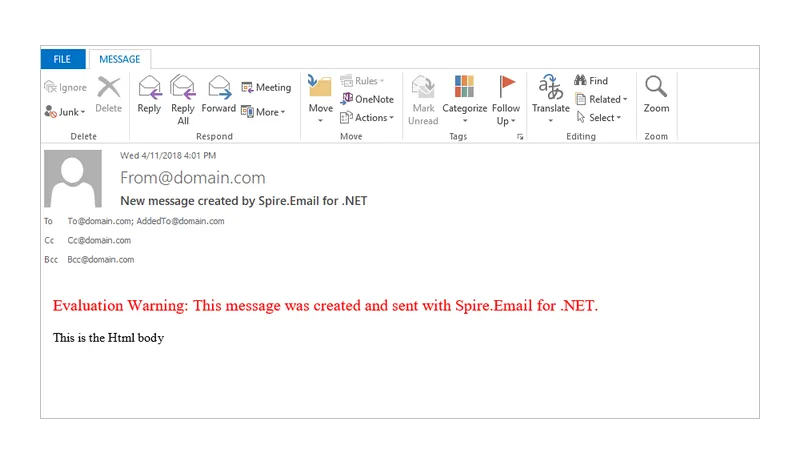Open the Translate menu

tap(551, 100)
